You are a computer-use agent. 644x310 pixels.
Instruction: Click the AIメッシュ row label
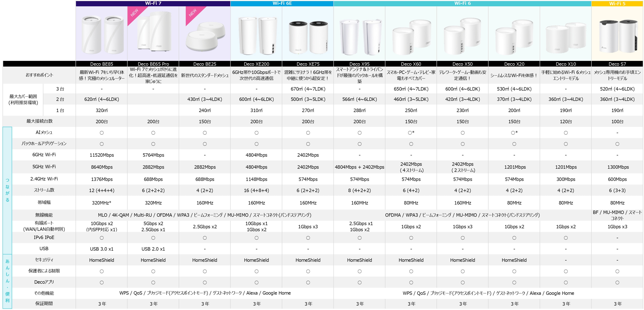44,132
